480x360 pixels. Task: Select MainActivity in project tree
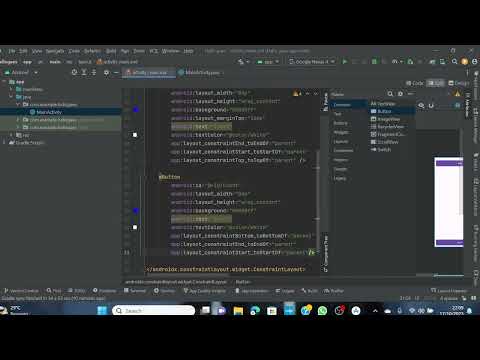49,112
